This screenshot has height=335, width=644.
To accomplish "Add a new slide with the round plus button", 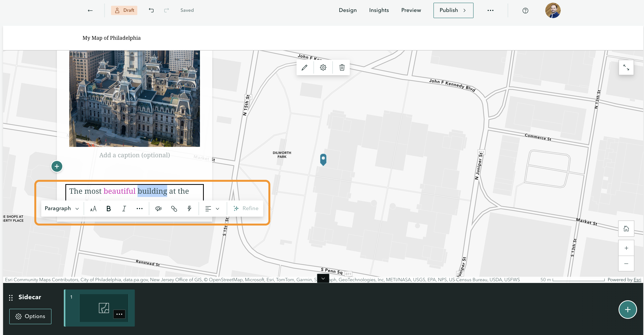I will [x=627, y=310].
